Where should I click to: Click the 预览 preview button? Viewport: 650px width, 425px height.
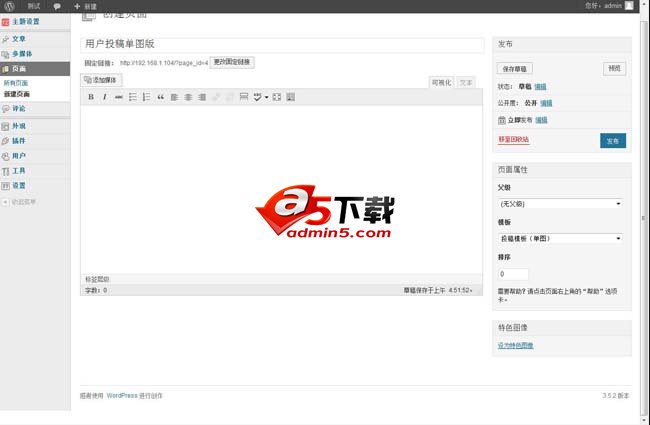614,68
